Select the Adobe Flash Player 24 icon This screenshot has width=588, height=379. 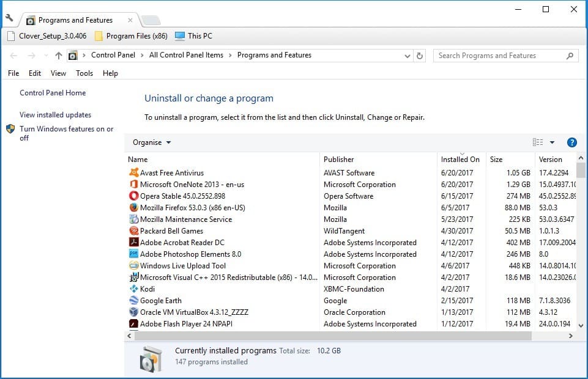coord(133,323)
